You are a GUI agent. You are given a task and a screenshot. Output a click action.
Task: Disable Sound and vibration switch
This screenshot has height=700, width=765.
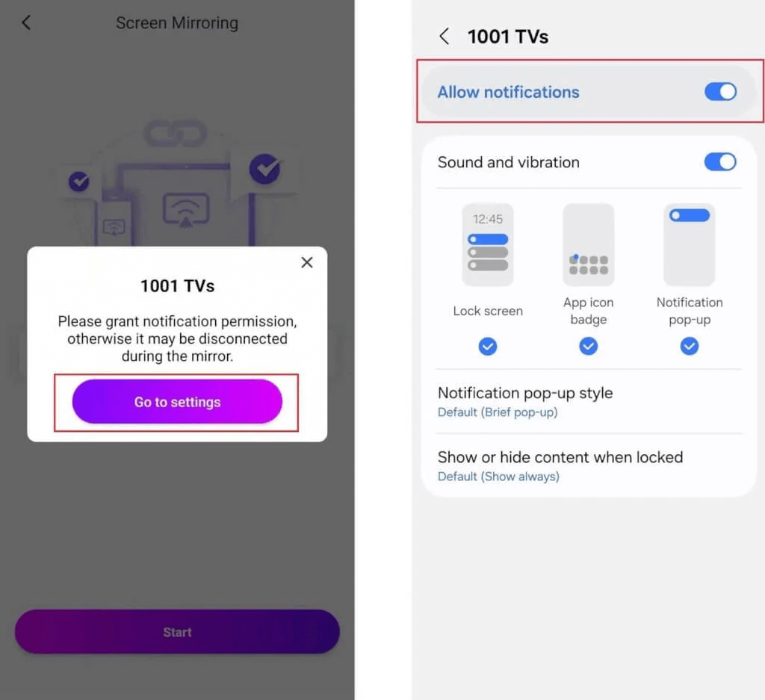coord(720,162)
